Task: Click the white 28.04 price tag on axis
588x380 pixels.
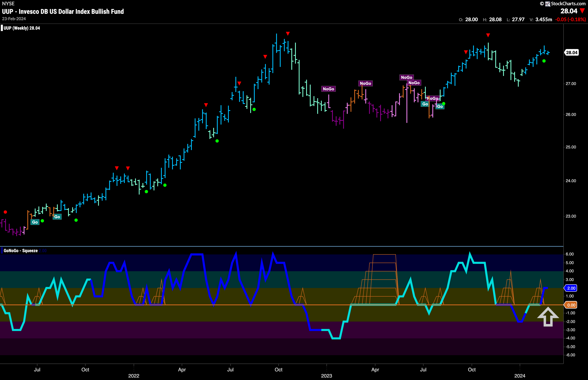Action: [572, 52]
